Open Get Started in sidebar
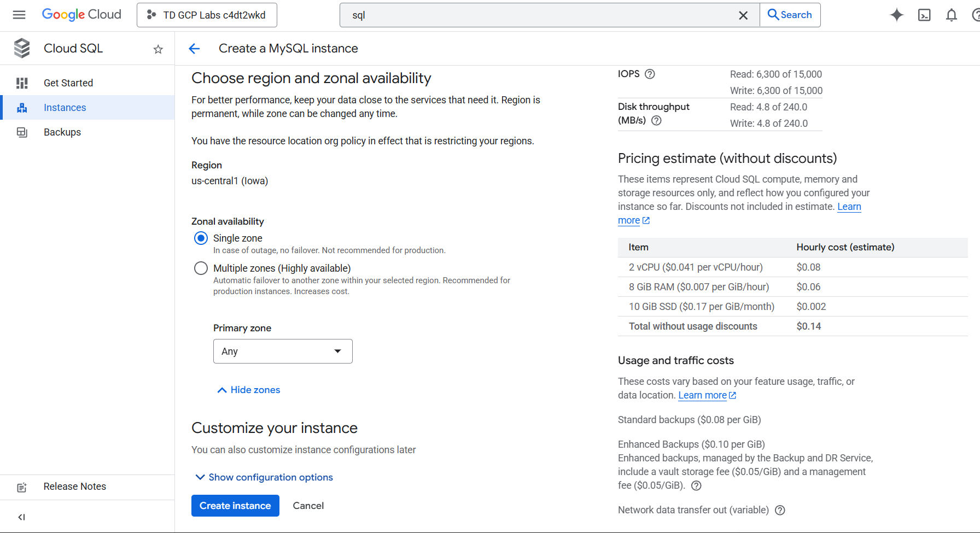 pyautogui.click(x=68, y=83)
